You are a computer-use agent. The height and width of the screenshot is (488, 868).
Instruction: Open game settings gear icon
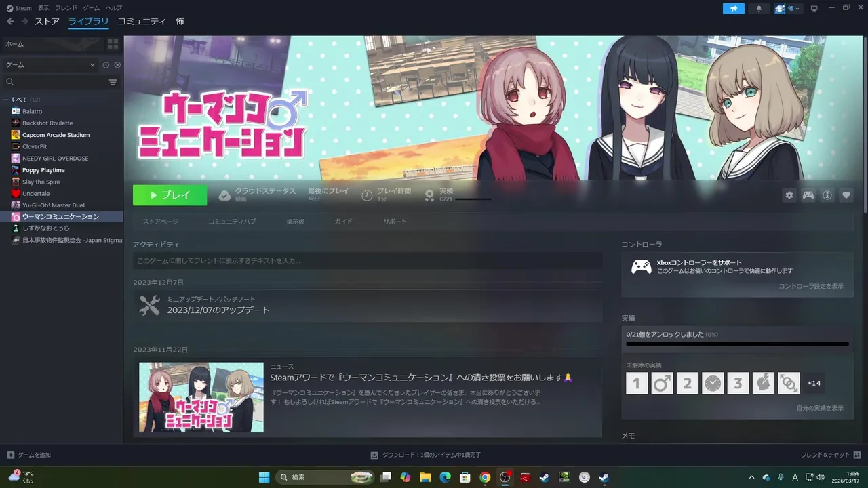click(789, 195)
